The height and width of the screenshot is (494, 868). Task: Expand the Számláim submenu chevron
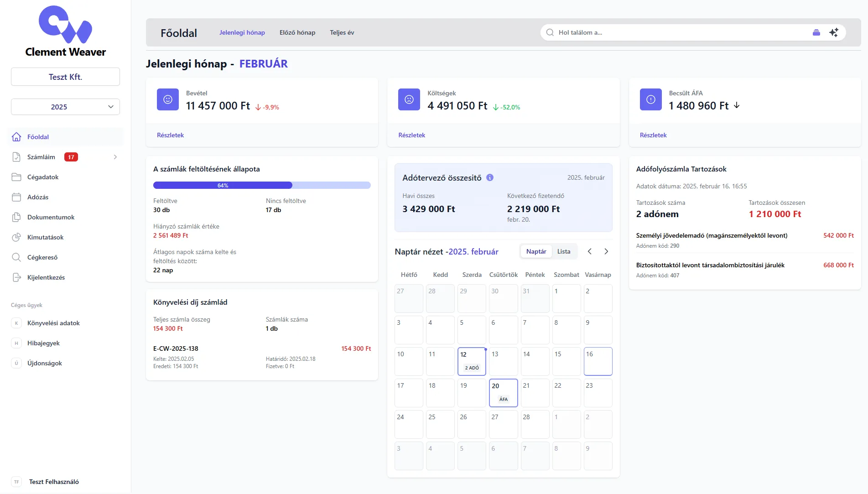point(115,157)
